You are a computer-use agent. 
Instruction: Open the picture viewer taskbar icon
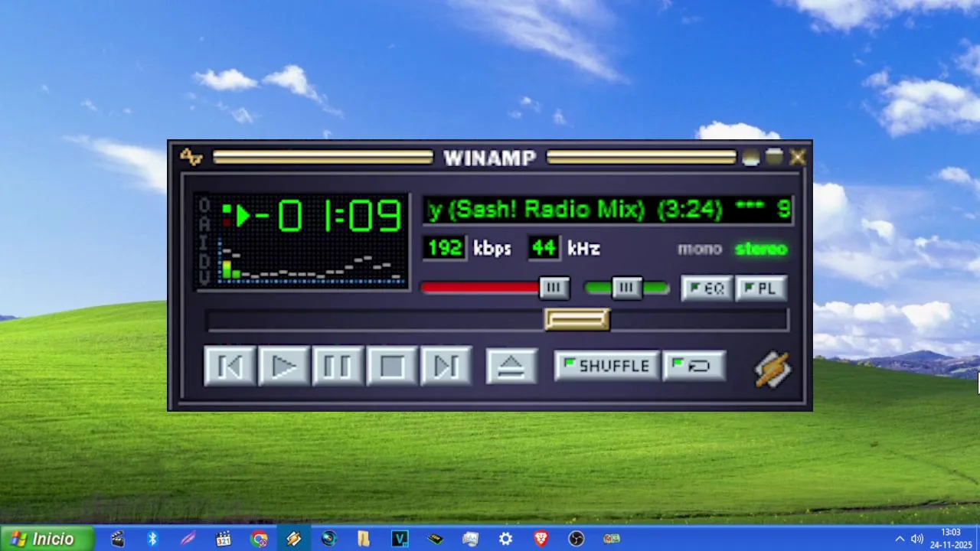[x=470, y=539]
